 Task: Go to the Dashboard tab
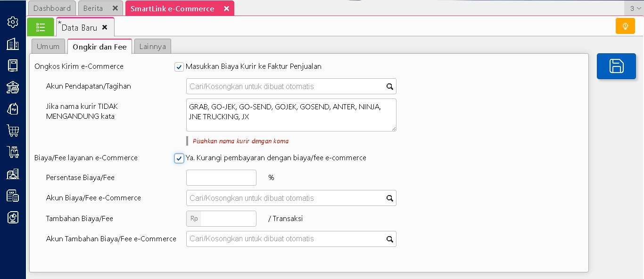[x=52, y=8]
